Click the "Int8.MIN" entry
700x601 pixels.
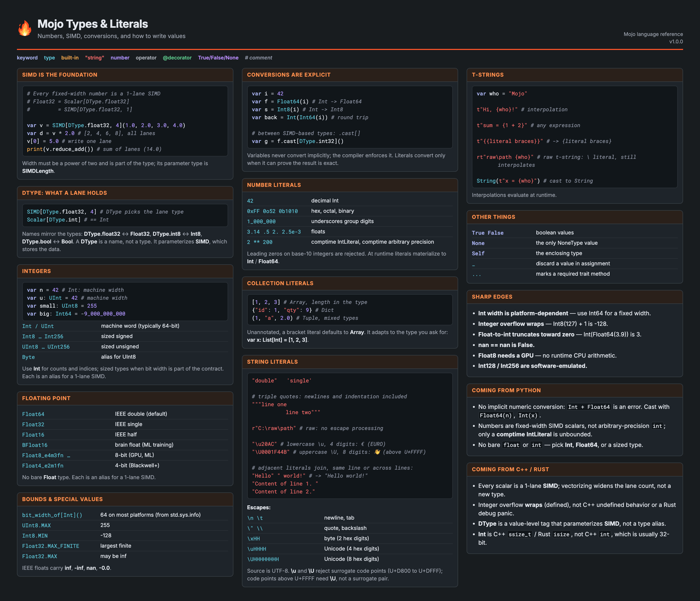click(x=35, y=536)
